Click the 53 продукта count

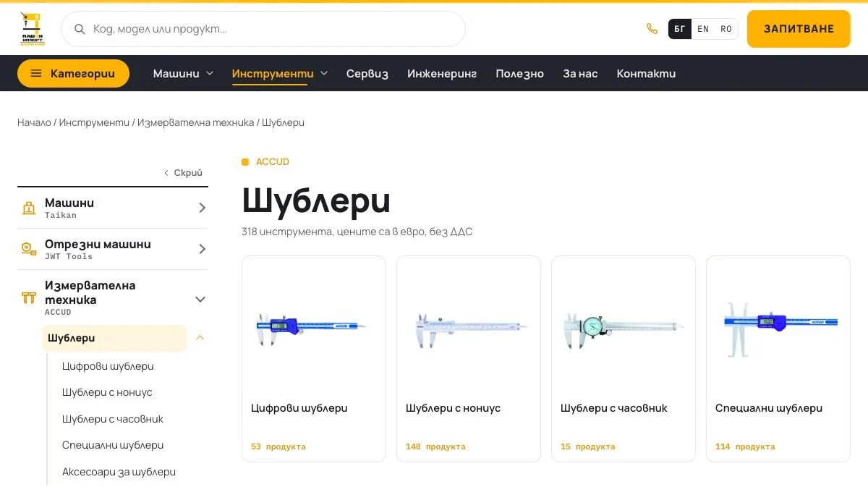(278, 446)
